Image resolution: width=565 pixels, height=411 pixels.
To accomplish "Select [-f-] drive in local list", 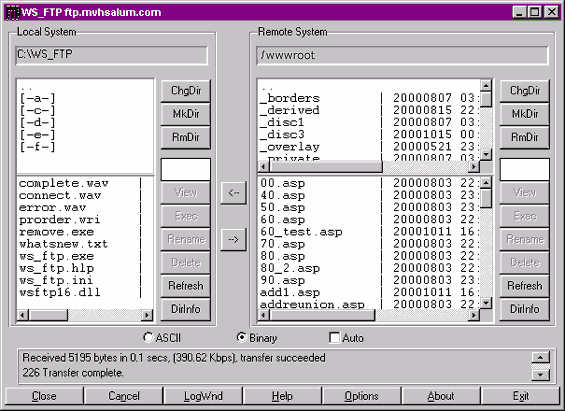I will click(37, 147).
